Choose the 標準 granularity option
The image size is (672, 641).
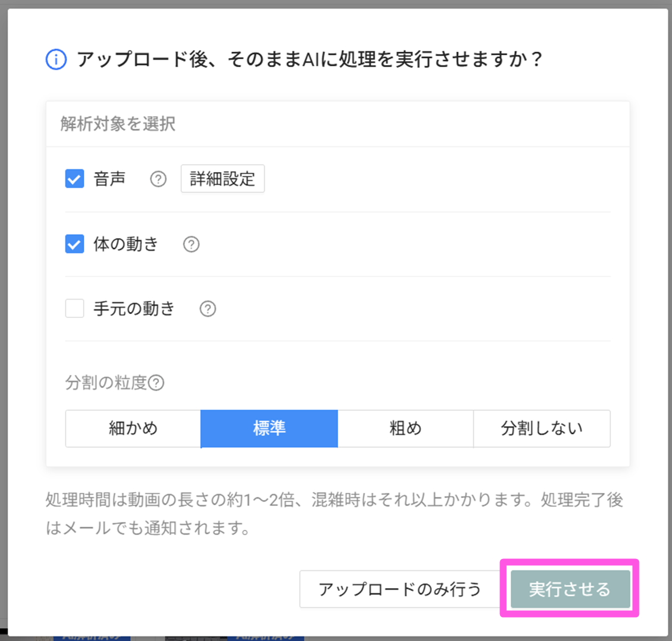[269, 428]
